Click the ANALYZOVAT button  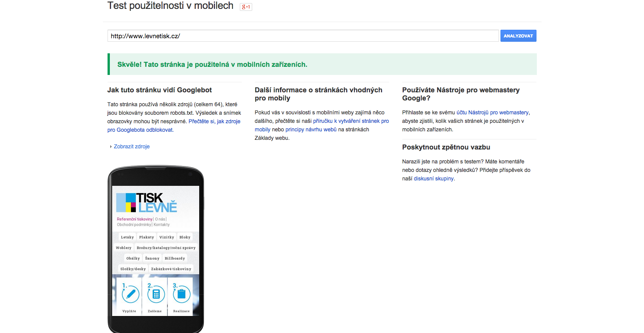[x=518, y=36]
